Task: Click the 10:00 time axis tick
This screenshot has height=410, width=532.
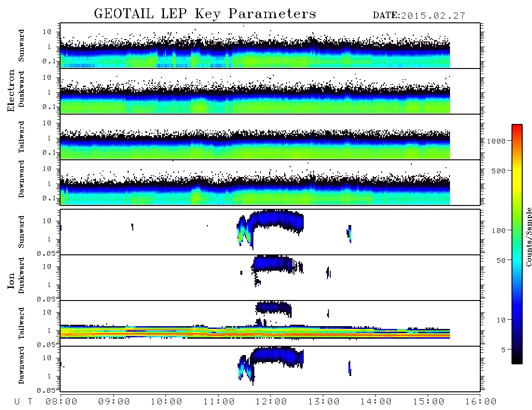Action: pyautogui.click(x=166, y=402)
